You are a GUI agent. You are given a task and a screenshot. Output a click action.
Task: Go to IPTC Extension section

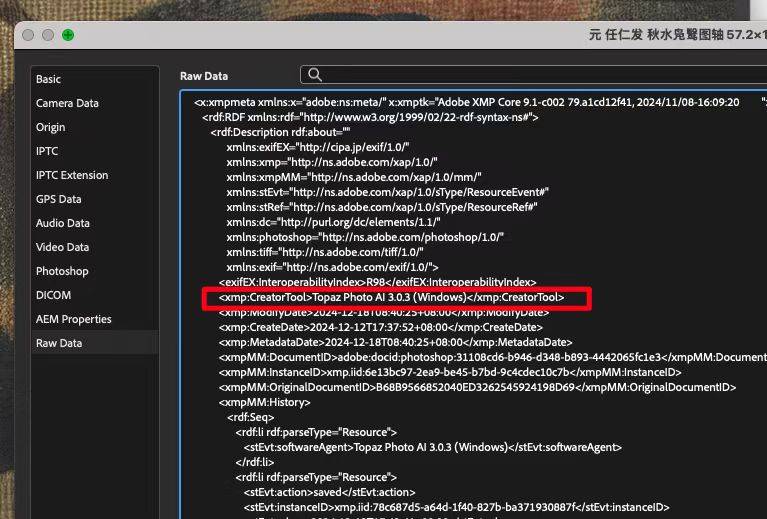72,175
